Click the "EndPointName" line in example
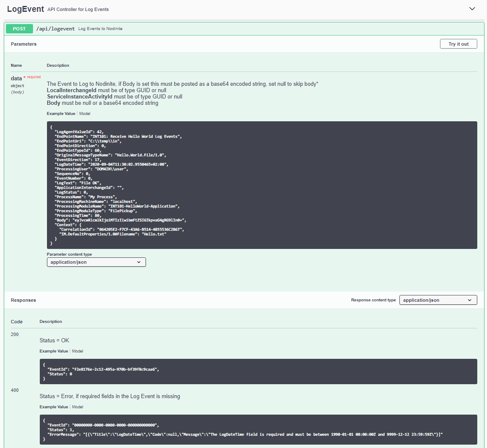This screenshot has width=487, height=448. pyautogui.click(x=118, y=137)
